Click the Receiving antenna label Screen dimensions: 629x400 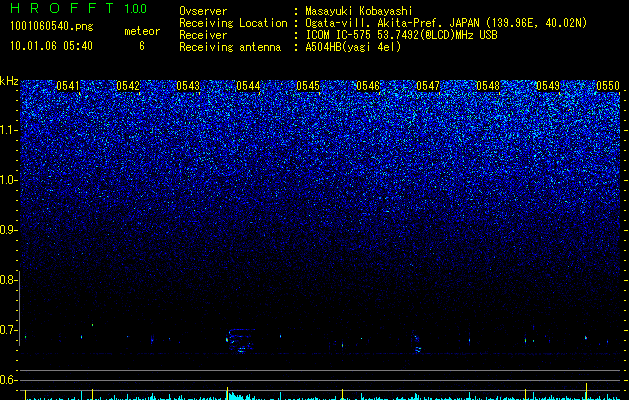click(x=230, y=47)
